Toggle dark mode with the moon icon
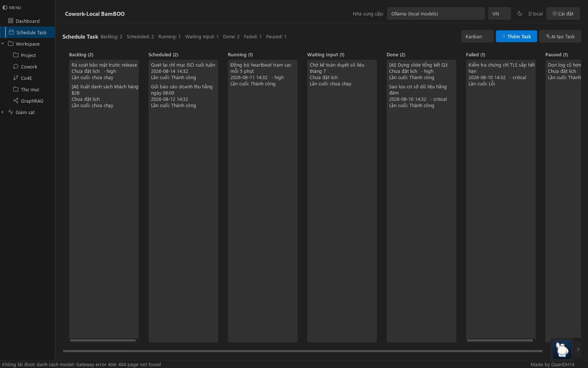This screenshot has width=588, height=368. coord(520,14)
